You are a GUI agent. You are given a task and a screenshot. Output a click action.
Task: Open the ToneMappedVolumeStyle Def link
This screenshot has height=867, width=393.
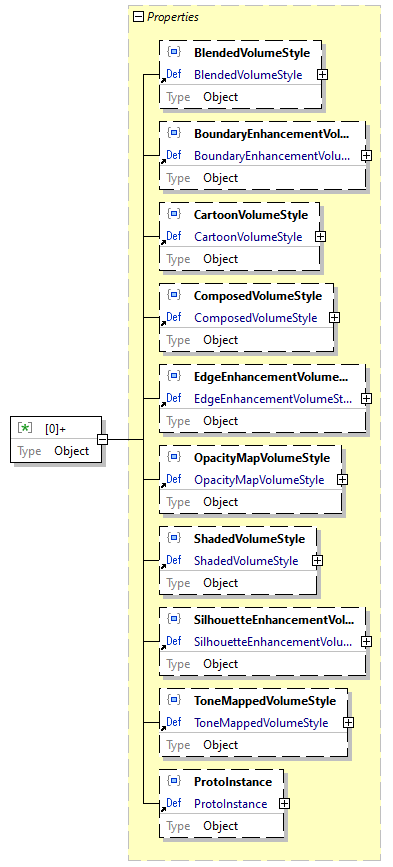261,723
